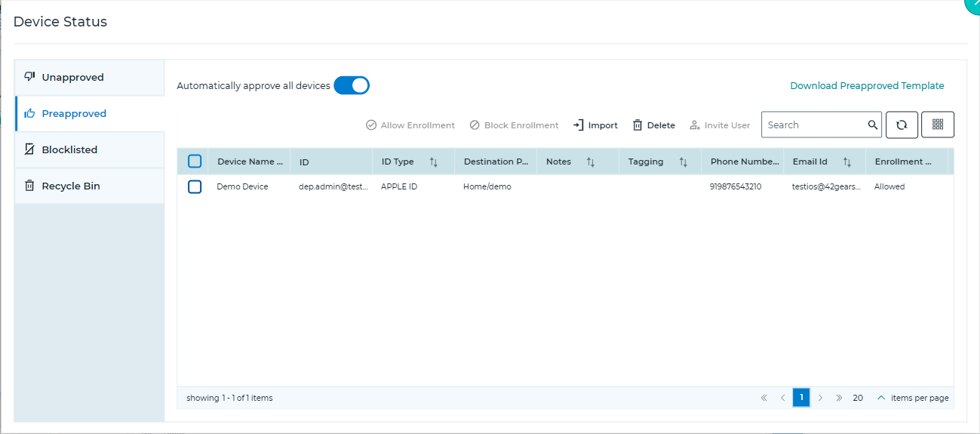Open the column chooser grid icon
The image size is (980, 434).
click(x=938, y=125)
